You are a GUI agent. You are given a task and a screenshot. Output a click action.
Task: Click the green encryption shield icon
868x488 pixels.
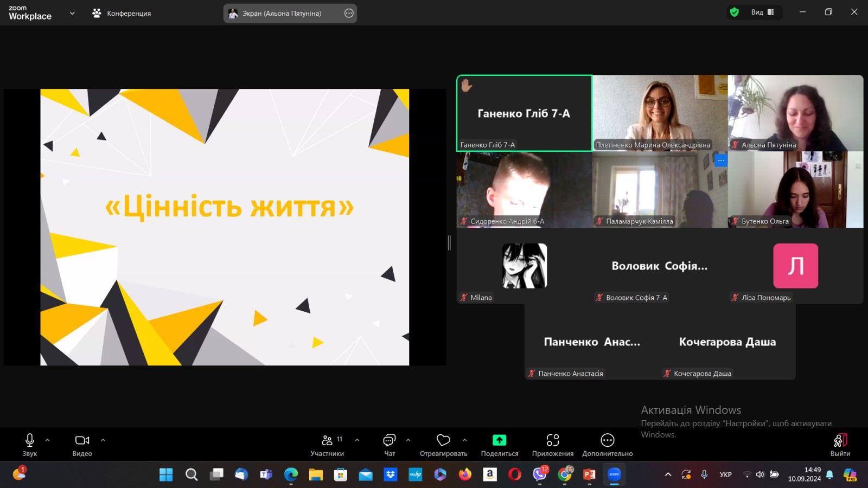[735, 12]
